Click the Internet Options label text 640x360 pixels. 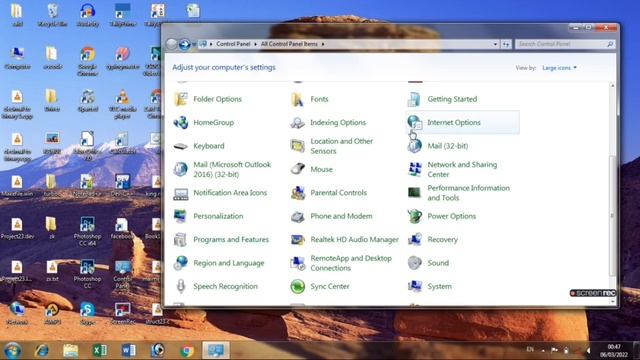tap(454, 122)
